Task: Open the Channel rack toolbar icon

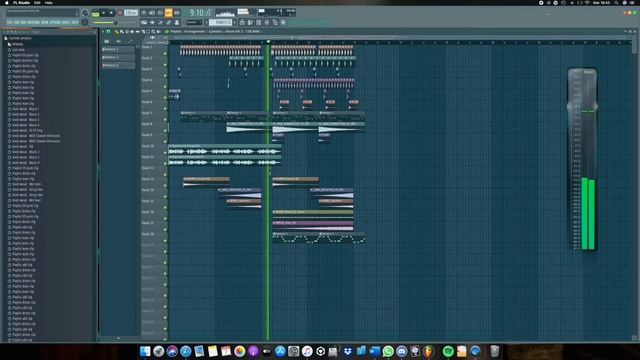Action: pos(258,22)
